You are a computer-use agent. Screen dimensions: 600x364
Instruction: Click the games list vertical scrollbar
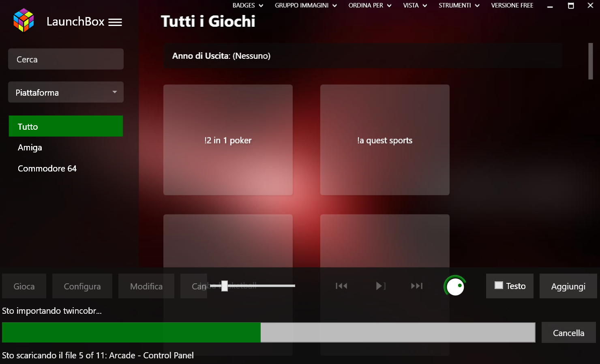pos(591,61)
